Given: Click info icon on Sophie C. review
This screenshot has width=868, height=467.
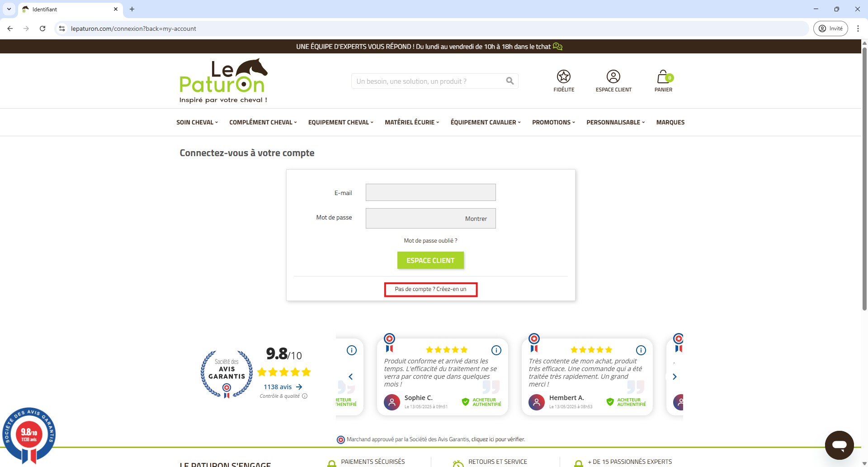Looking at the screenshot, I should (496, 350).
